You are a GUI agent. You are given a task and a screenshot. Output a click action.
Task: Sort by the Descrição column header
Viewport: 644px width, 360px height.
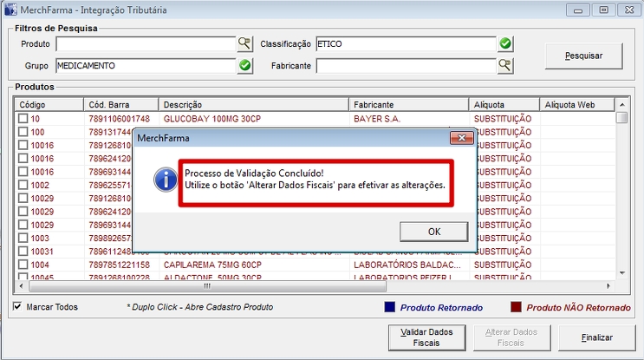pos(253,105)
